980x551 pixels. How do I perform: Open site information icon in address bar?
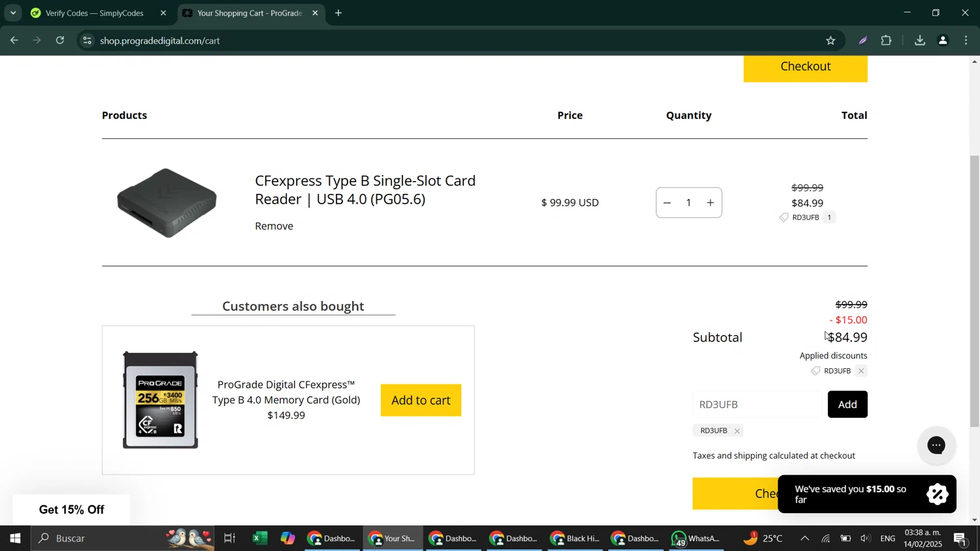click(x=87, y=40)
